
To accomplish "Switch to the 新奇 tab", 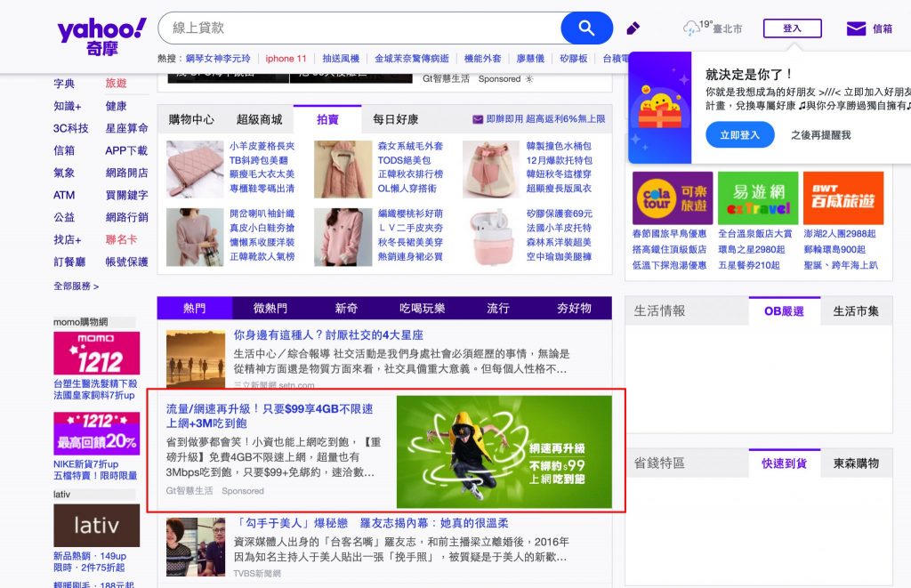I will pos(346,308).
